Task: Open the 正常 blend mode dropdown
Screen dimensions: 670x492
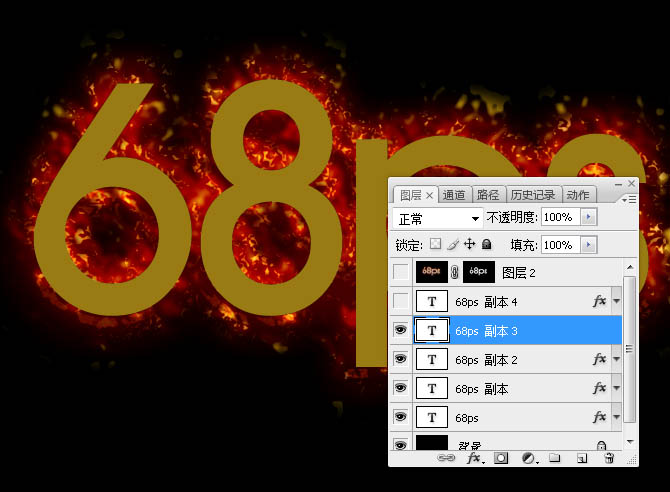Action: (438, 218)
